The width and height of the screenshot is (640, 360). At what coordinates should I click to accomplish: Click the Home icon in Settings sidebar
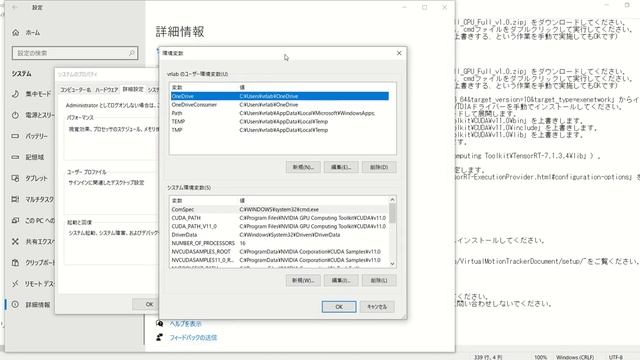coord(16,32)
